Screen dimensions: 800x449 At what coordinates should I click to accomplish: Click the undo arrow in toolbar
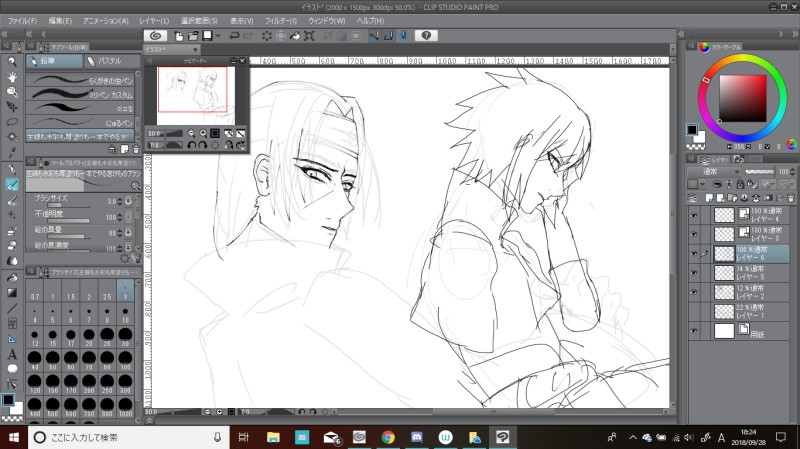(233, 35)
